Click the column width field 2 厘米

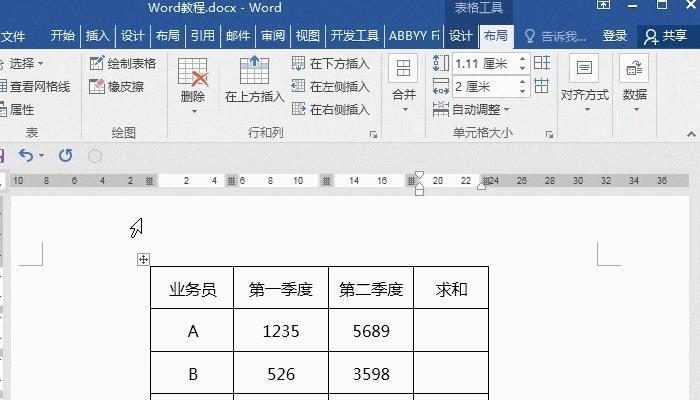(x=484, y=87)
